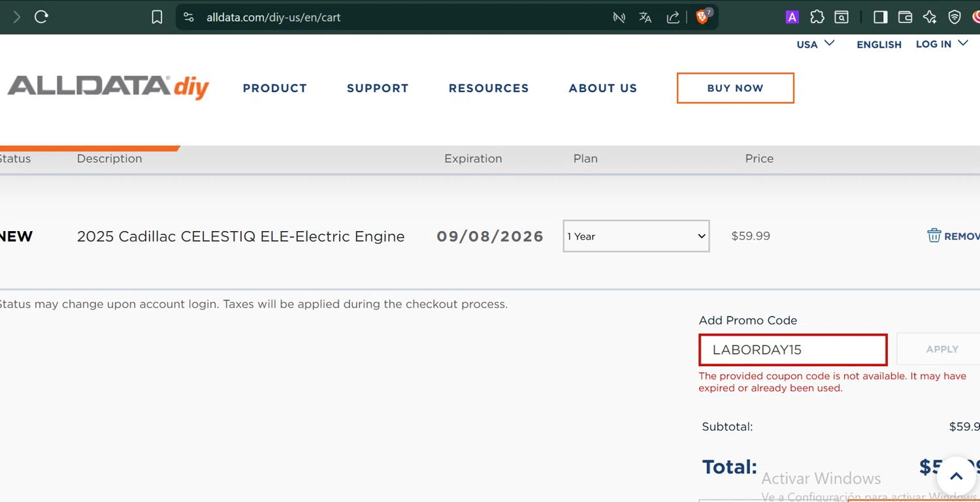Open the SUPPORT menu
Viewport: 980px width, 502px height.
point(378,88)
